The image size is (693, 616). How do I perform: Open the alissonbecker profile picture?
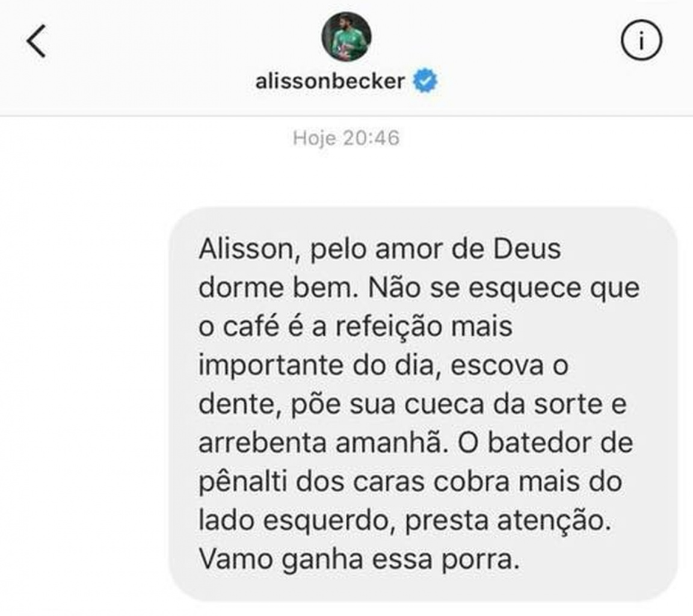click(346, 37)
